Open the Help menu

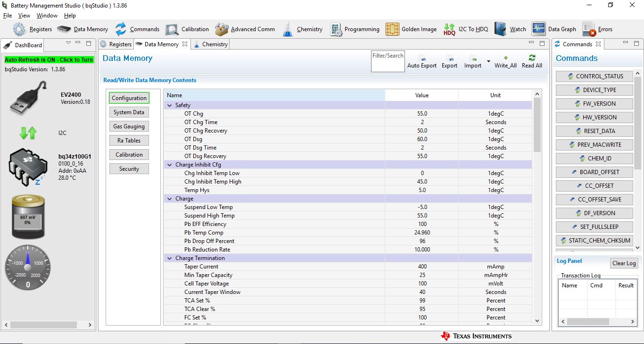[70, 16]
